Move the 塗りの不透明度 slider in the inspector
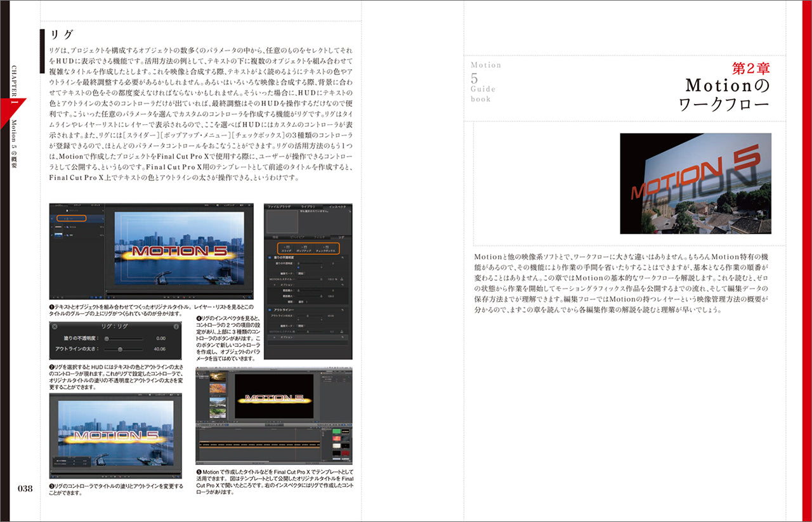The height and width of the screenshot is (522, 812). 310,263
